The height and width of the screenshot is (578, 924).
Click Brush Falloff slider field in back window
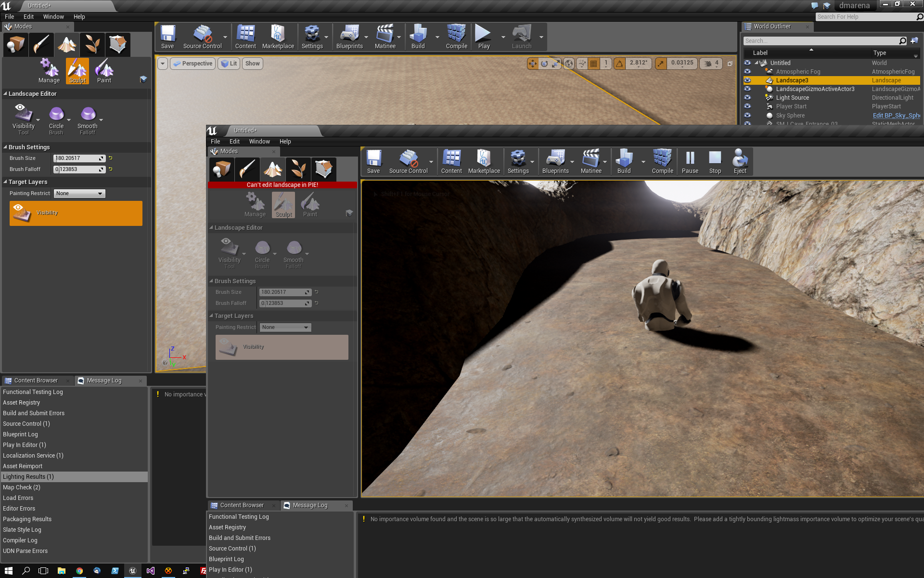pos(79,170)
